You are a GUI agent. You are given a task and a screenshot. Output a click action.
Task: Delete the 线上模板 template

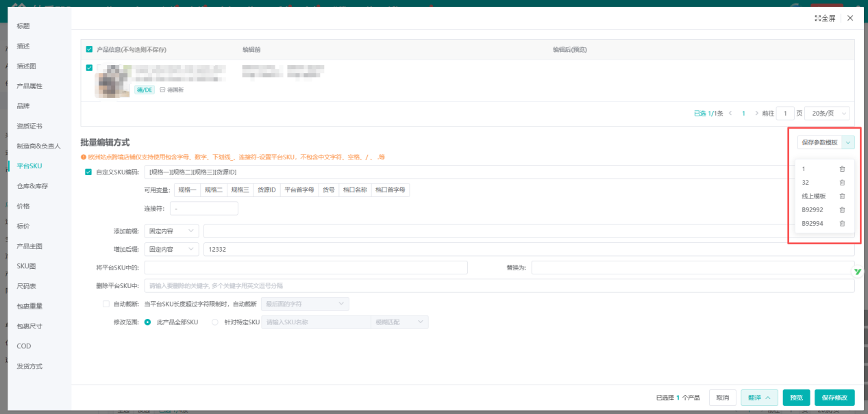(842, 196)
